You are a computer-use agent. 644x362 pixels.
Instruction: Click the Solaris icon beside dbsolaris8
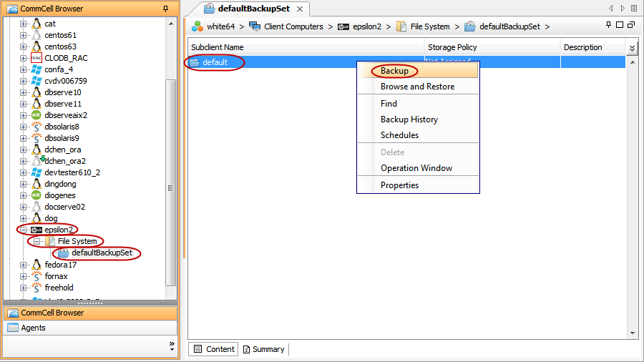click(x=36, y=127)
